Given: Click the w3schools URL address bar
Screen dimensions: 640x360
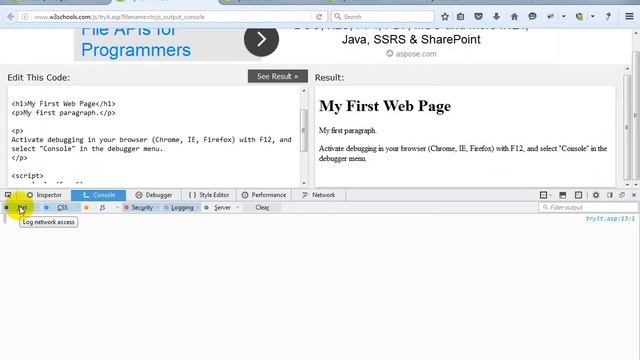Looking at the screenshot, I should click(171, 17).
